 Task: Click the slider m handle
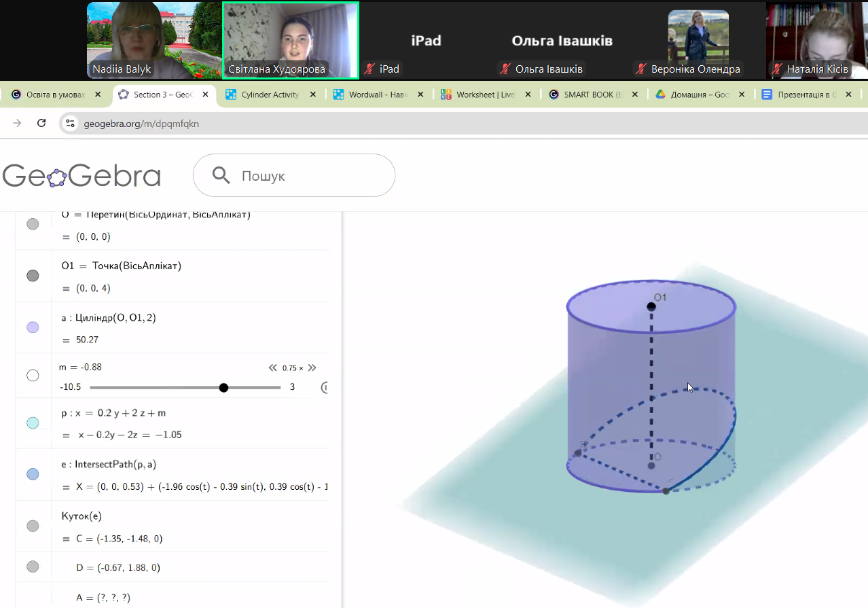click(224, 388)
